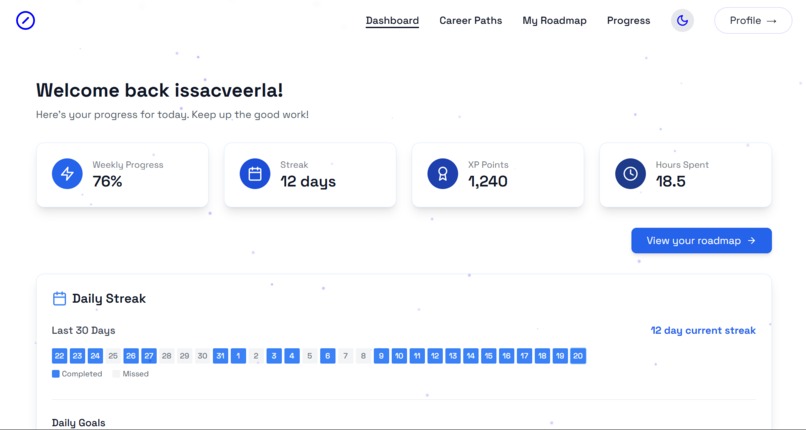Click the compass logo icon
The width and height of the screenshot is (806, 430).
[25, 21]
